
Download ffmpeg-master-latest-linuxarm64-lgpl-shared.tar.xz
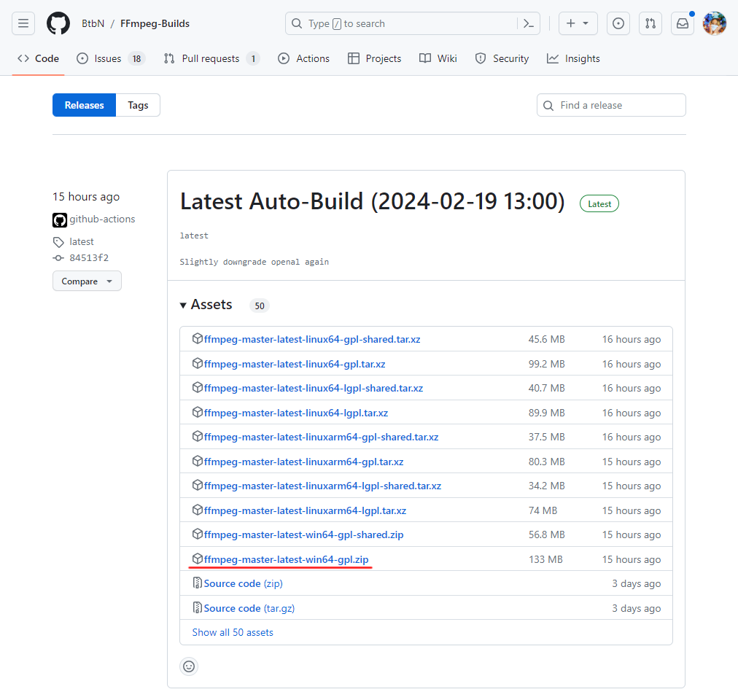(x=323, y=486)
